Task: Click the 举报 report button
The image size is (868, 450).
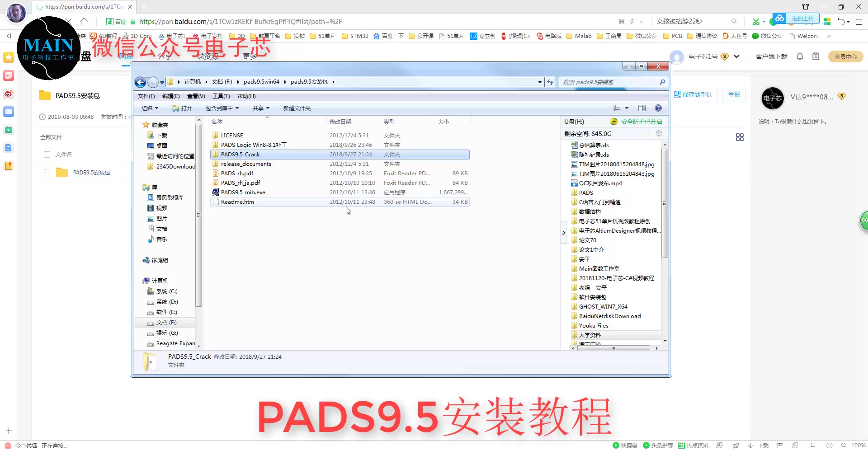Action: pyautogui.click(x=734, y=94)
